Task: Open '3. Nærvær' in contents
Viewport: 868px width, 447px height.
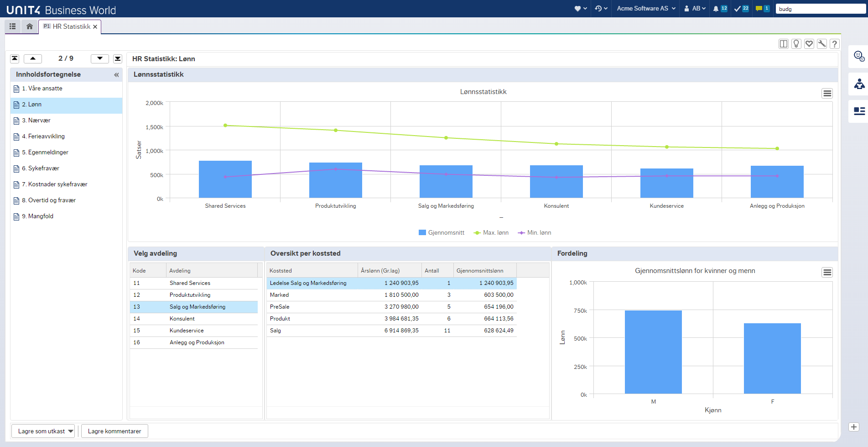Action: pyautogui.click(x=66, y=121)
